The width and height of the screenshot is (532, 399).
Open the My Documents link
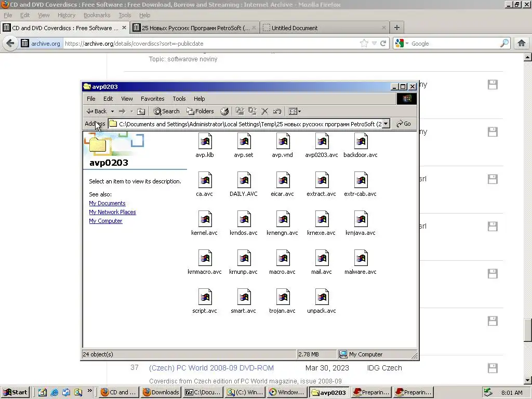point(107,203)
